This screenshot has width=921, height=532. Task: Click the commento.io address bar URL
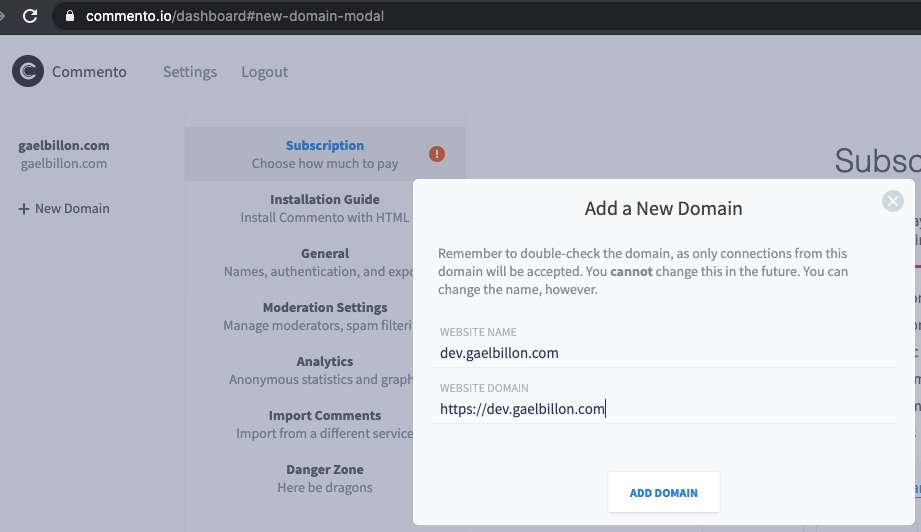pos(235,16)
